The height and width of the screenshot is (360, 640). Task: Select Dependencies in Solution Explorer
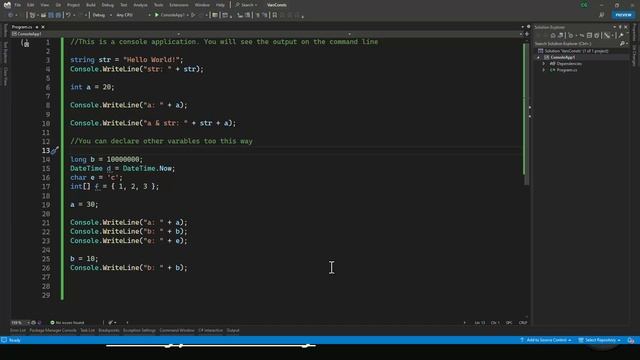(569, 64)
